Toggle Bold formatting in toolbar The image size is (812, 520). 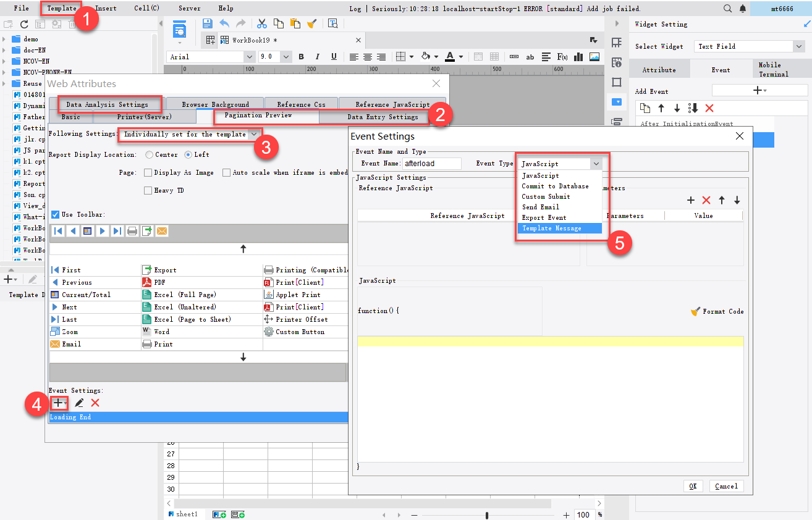click(x=302, y=57)
